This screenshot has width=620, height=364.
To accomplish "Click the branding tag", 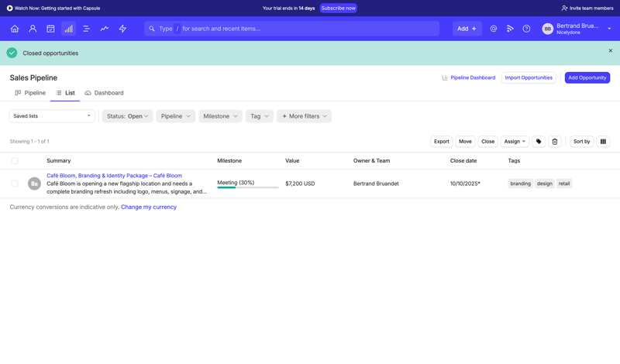I will tap(520, 184).
